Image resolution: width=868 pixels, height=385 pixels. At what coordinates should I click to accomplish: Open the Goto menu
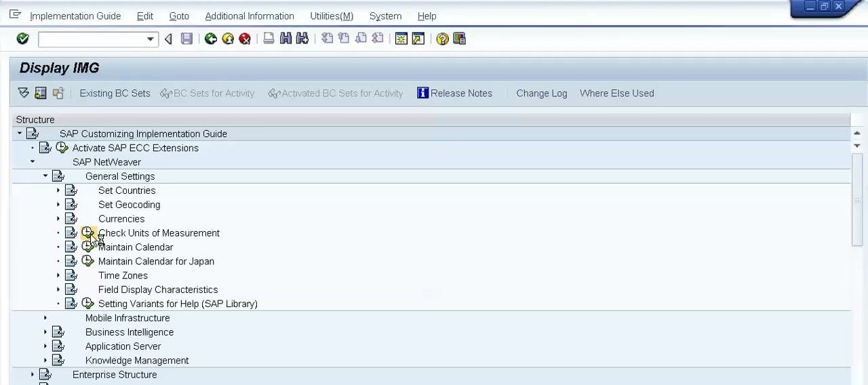pos(179,16)
